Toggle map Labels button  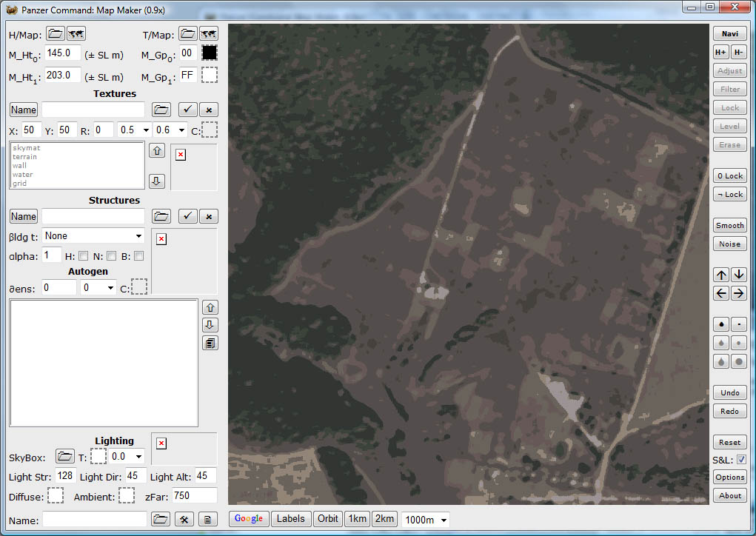tap(291, 519)
